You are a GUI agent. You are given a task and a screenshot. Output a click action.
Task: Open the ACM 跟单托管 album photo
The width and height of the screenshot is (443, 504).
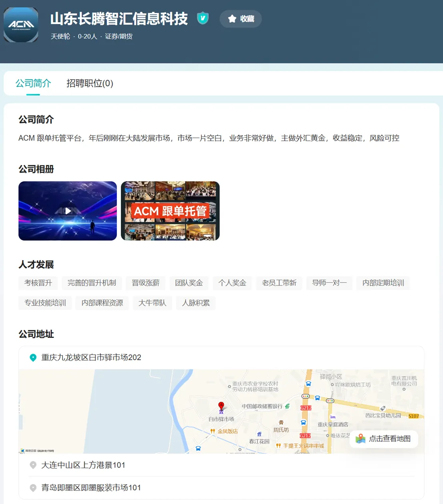(170, 211)
